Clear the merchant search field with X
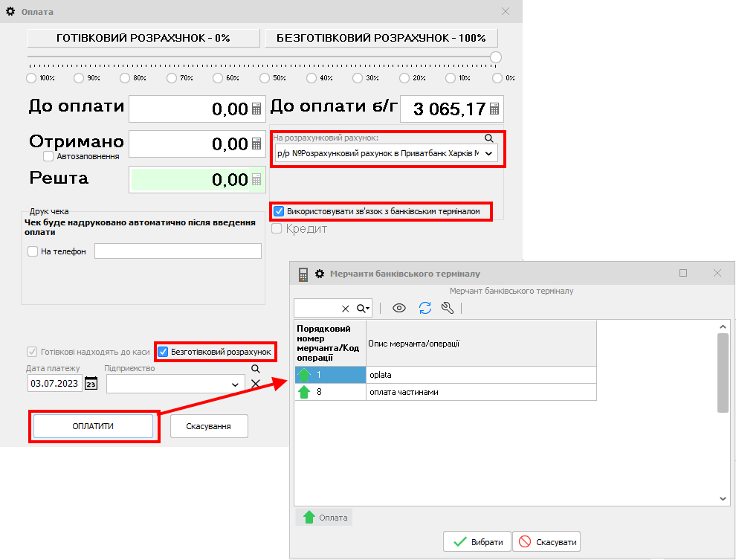Viewport: 736px width, 560px height. click(345, 309)
